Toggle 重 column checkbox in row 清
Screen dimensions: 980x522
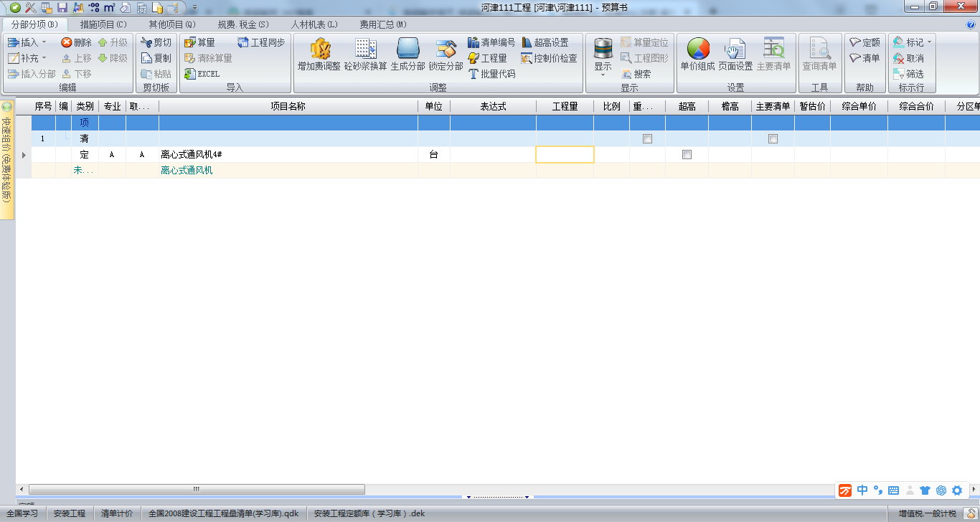[647, 139]
